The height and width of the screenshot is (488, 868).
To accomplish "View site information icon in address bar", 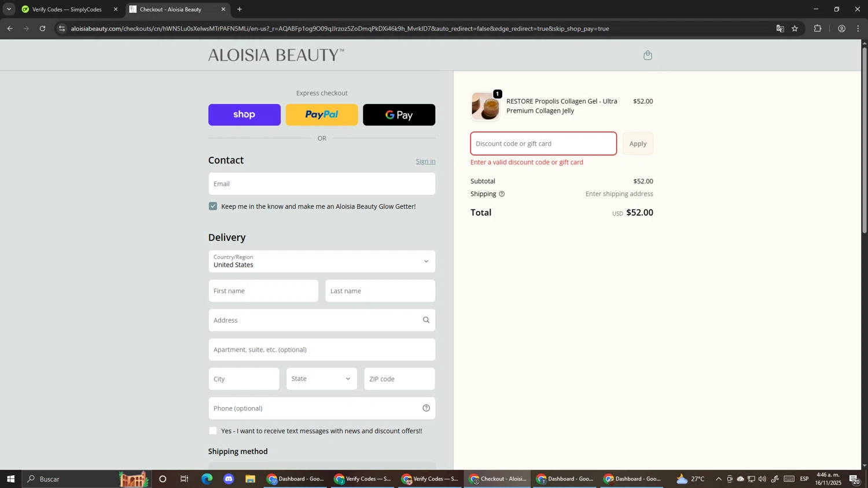I will pos(62,28).
